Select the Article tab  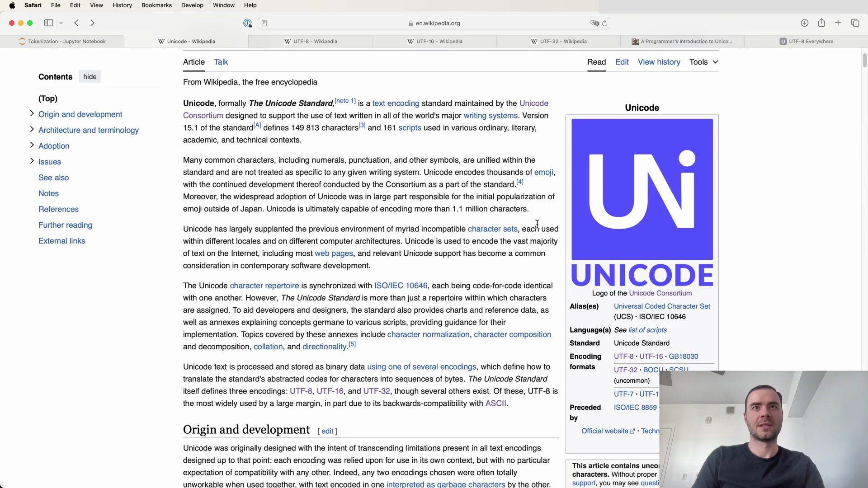click(x=194, y=62)
